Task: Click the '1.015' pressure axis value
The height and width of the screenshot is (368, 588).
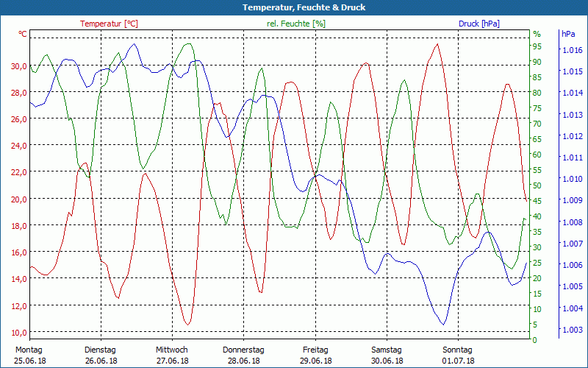Action: [573, 71]
